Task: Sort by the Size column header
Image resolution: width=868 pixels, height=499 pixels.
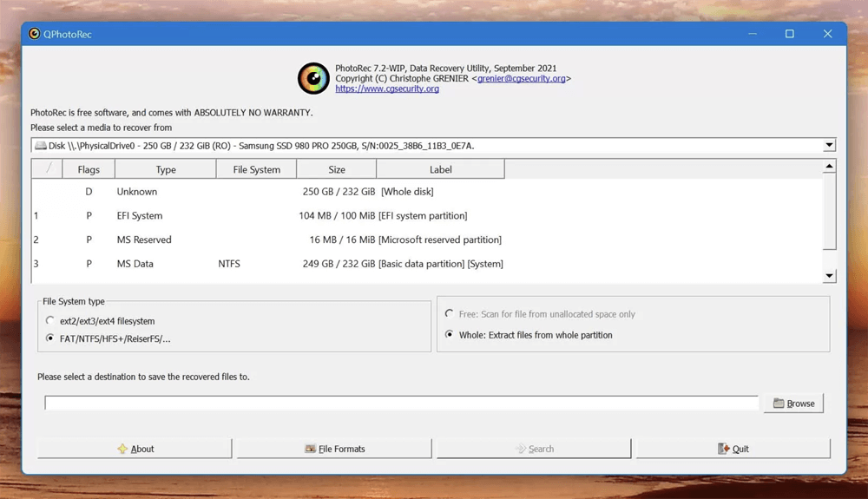Action: click(x=337, y=169)
